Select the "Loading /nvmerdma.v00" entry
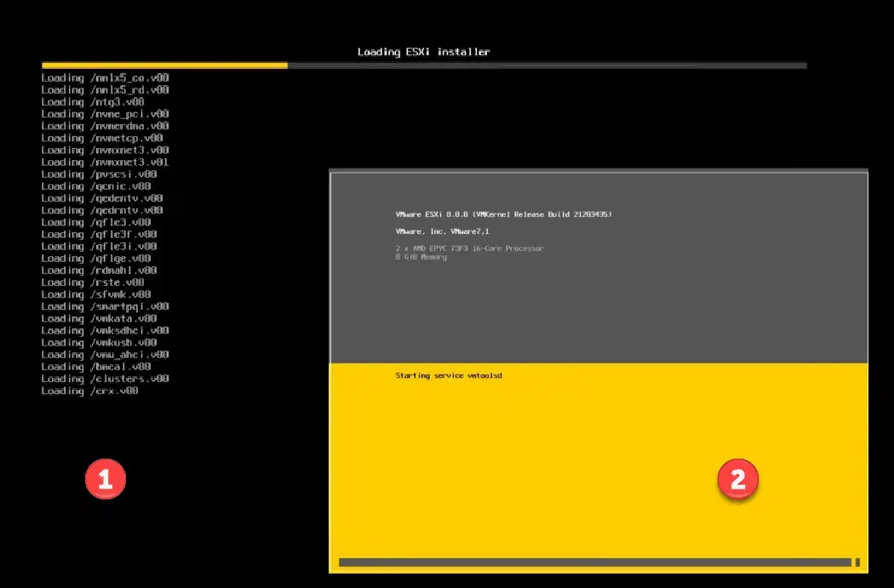894x588 pixels. coord(105,126)
